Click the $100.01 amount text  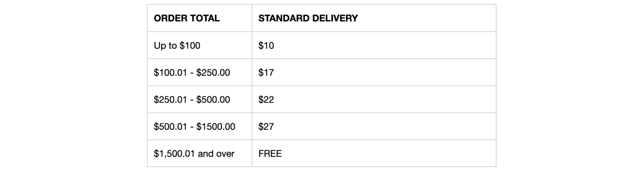[x=170, y=73]
